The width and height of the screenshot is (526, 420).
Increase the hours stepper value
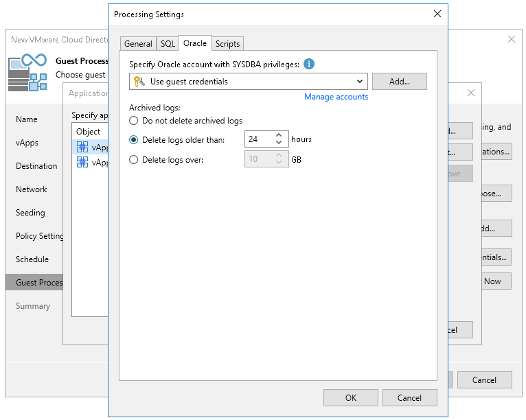[x=279, y=135]
